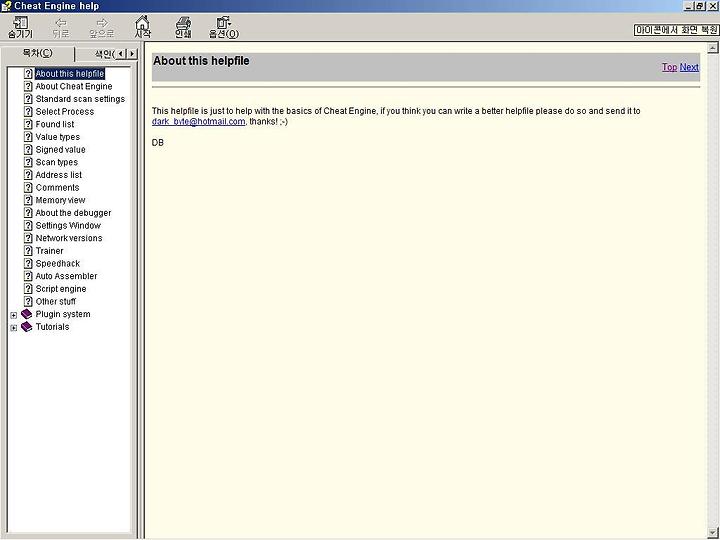Viewport: 720px width, 540px height.
Task: Click the Hide (숨기기) toolbar icon
Action: pyautogui.click(x=20, y=28)
